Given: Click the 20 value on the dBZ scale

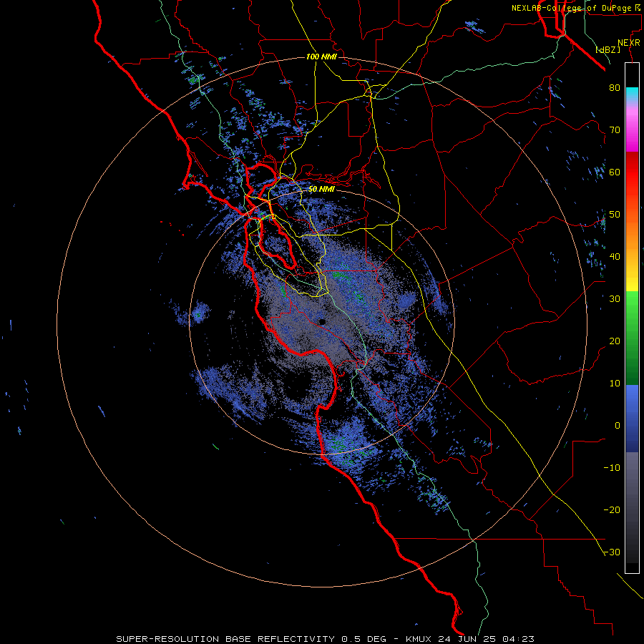Looking at the screenshot, I should 615,341.
